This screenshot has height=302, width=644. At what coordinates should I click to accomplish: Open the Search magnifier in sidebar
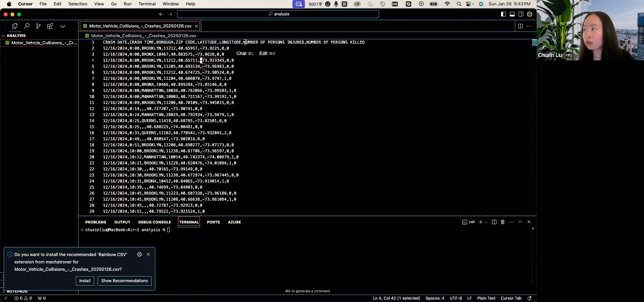click(27, 26)
